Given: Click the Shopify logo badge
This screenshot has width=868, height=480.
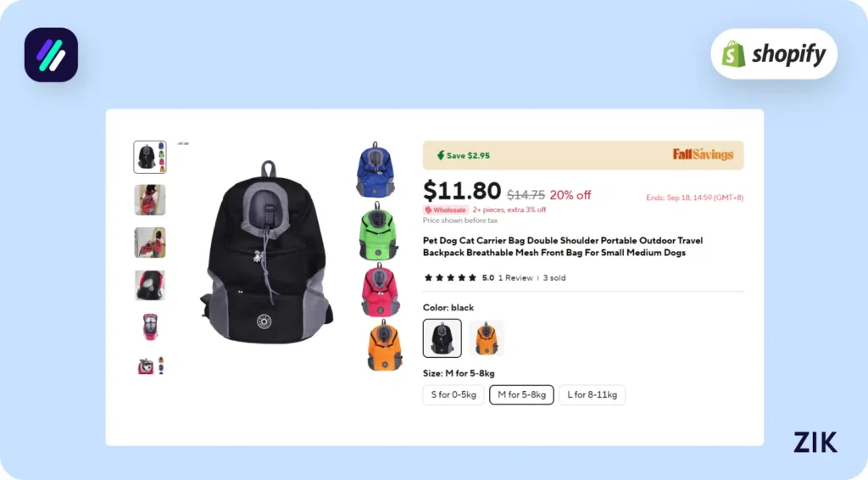Looking at the screenshot, I should (x=773, y=54).
